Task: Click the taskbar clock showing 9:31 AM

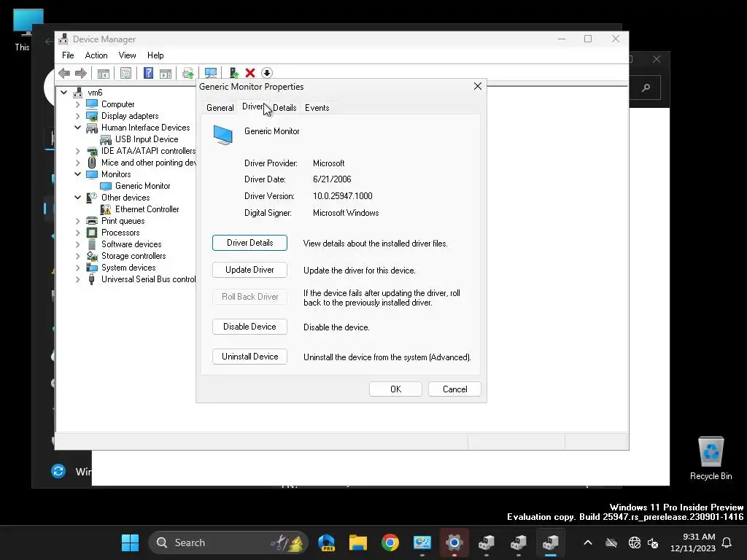Action: tap(693, 542)
